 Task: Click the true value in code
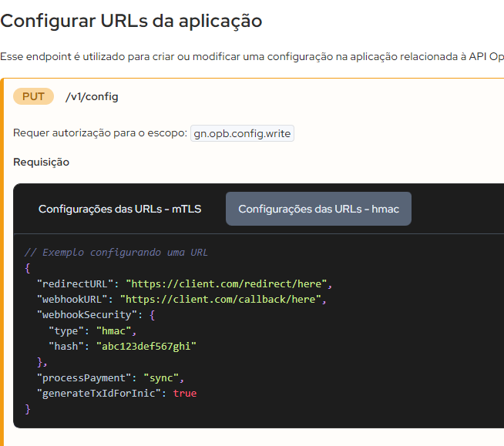[x=185, y=394]
